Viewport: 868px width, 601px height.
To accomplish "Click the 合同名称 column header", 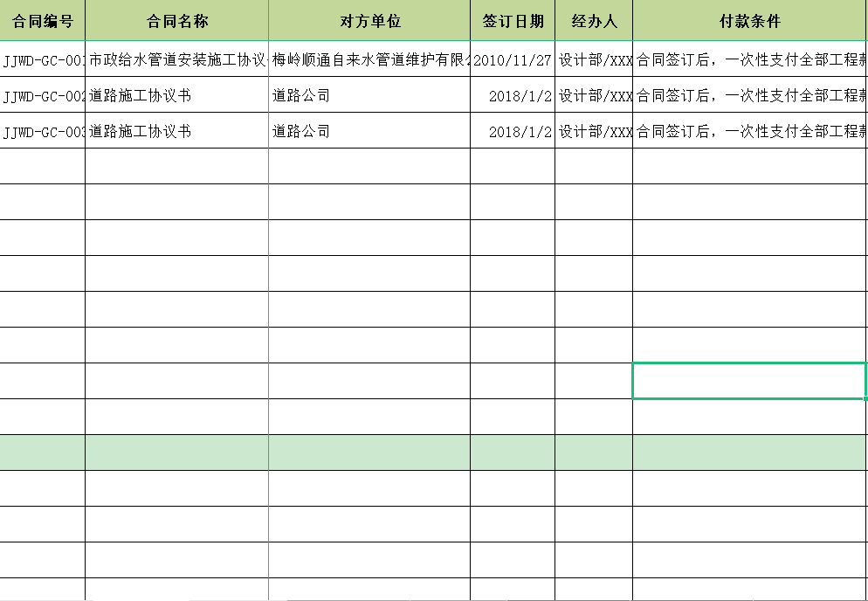I will [175, 19].
